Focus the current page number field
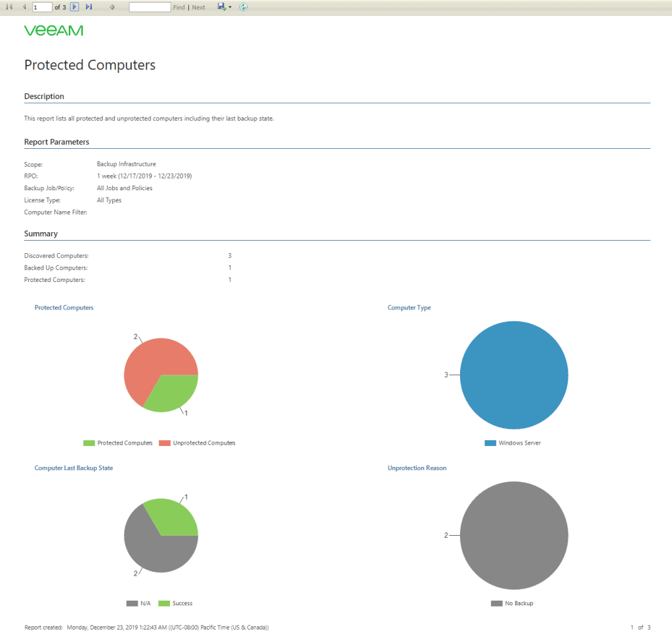This screenshot has width=672, height=642. [x=42, y=7]
